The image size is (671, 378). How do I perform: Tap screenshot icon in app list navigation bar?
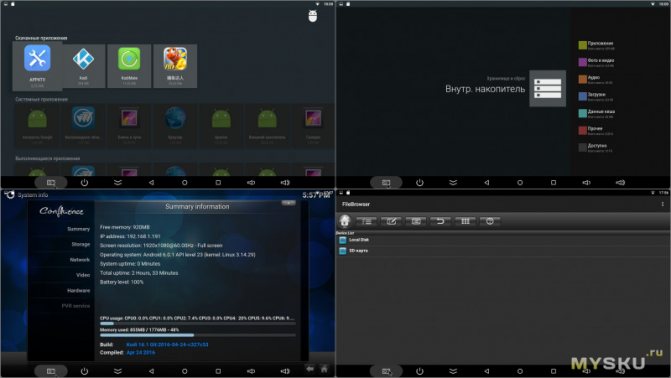point(51,183)
